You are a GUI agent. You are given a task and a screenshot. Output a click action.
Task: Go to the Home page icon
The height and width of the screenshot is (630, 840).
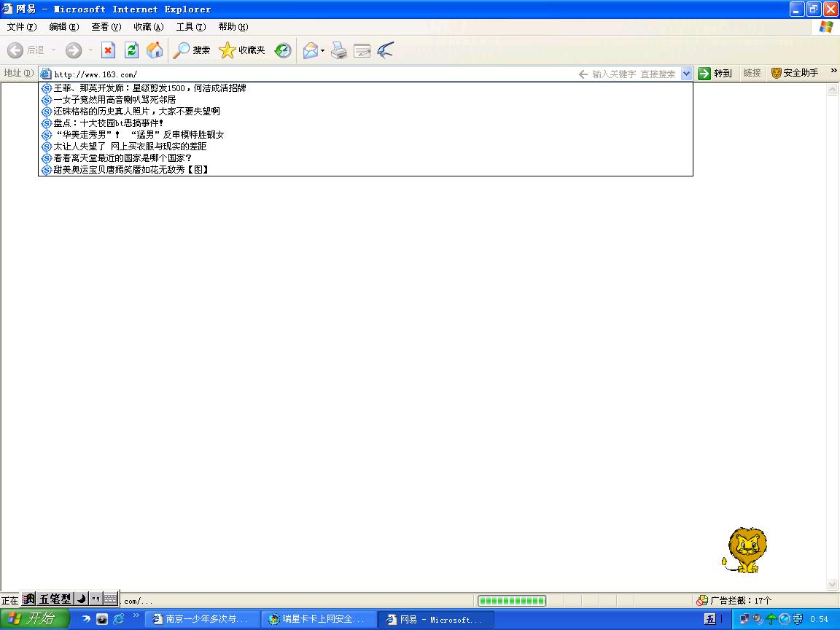pos(155,50)
